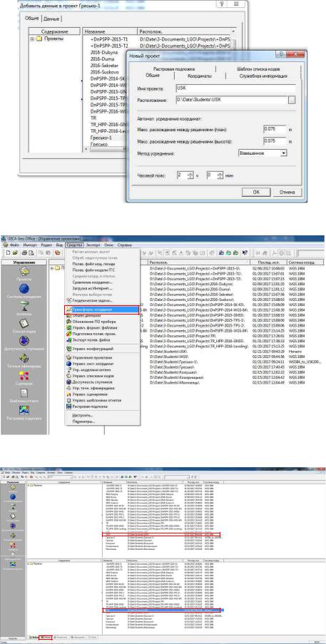
Task: Click the minutes stepper of Часовой пояс
Action: coord(220,175)
